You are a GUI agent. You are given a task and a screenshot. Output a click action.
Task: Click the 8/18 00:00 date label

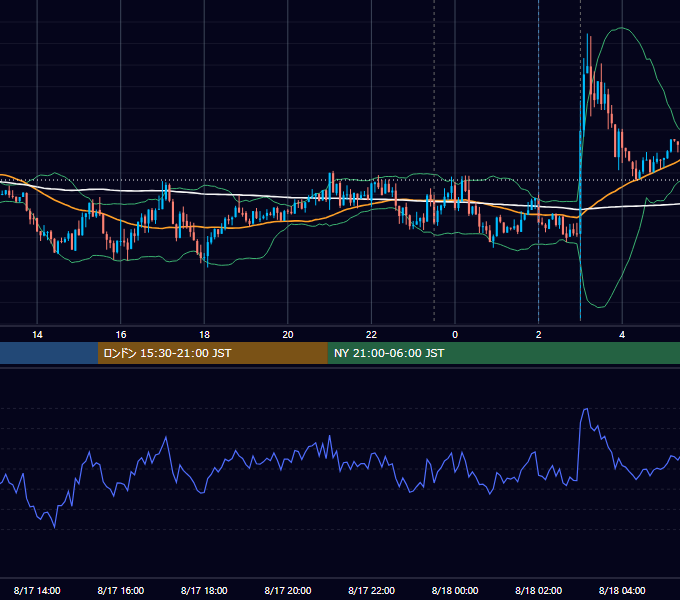point(455,590)
